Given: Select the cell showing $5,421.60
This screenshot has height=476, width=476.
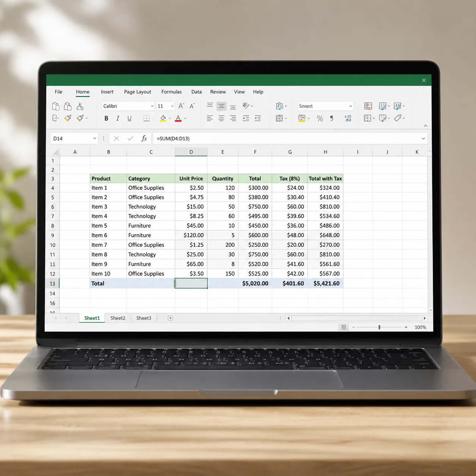Looking at the screenshot, I should tap(325, 284).
